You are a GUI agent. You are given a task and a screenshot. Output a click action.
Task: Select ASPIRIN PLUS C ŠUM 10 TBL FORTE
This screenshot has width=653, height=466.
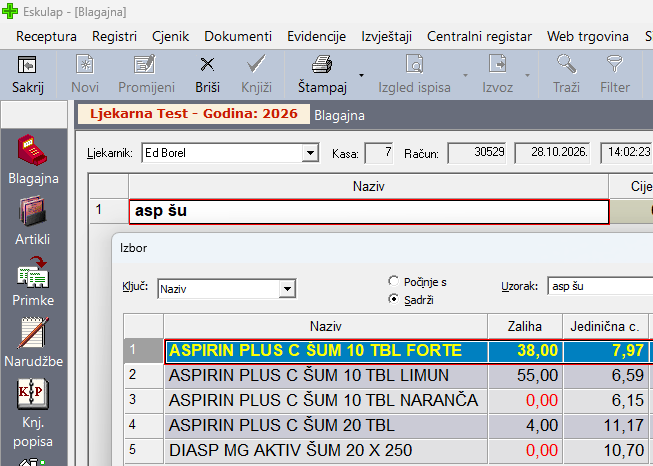(x=326, y=351)
